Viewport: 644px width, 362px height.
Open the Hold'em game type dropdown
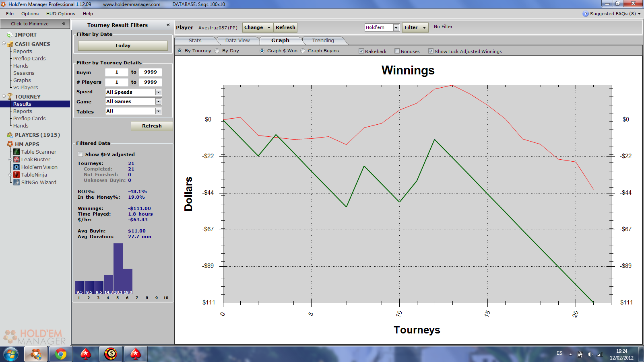[x=396, y=27]
